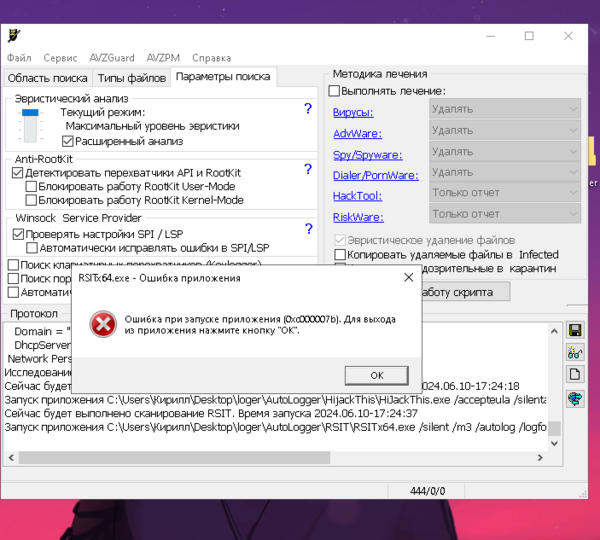Maximize the AVZ window
Screen dimensions: 600x540
point(529,36)
